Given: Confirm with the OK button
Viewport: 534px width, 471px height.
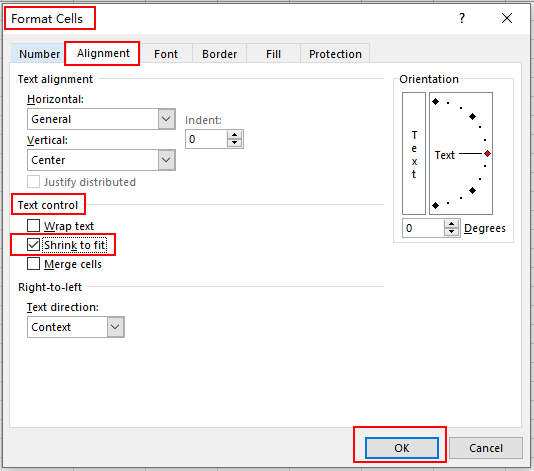Looking at the screenshot, I should [x=402, y=448].
